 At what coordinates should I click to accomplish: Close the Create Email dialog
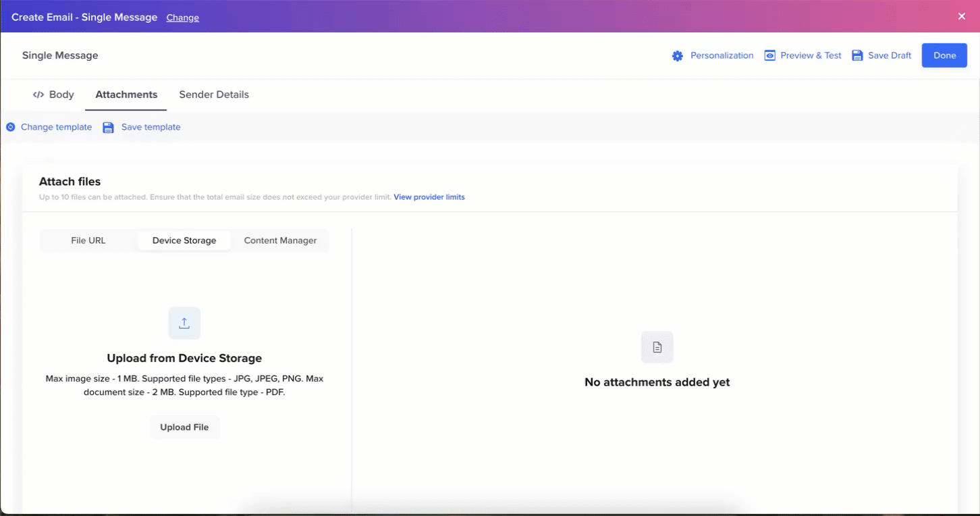pos(961,16)
